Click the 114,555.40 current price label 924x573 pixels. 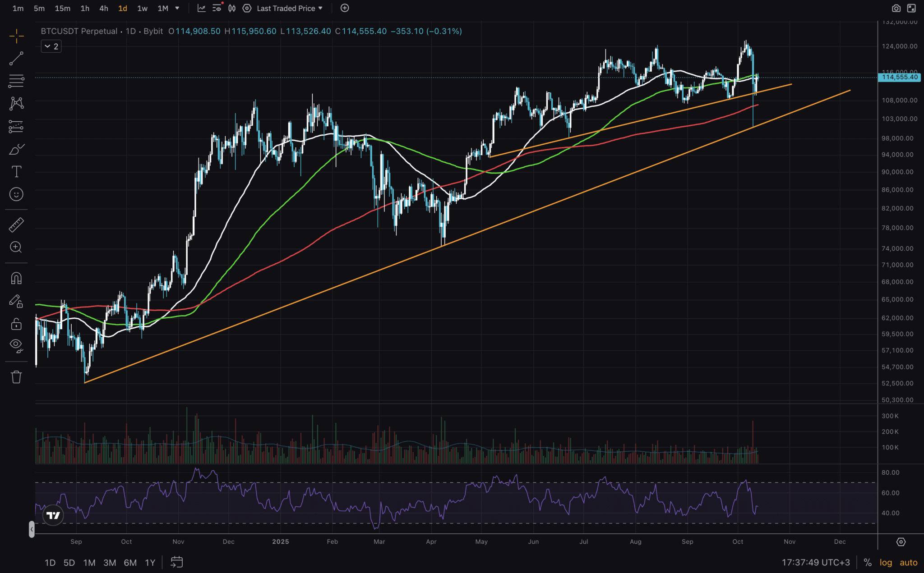tap(900, 77)
